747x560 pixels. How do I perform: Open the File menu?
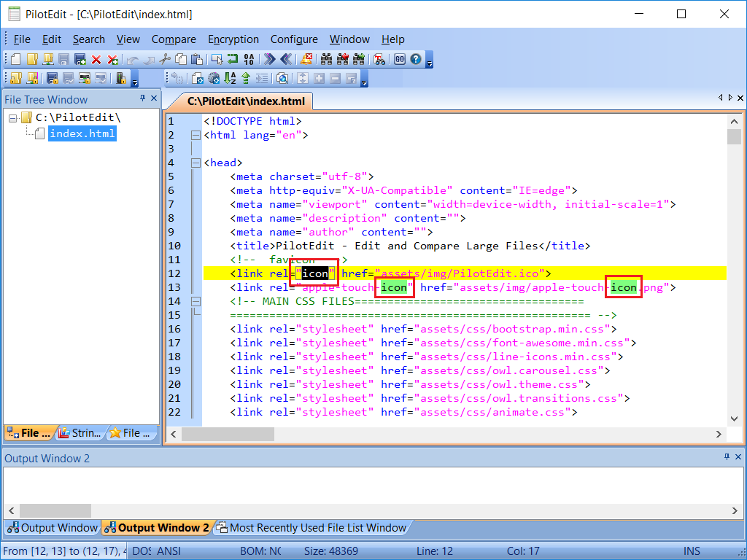pyautogui.click(x=22, y=39)
